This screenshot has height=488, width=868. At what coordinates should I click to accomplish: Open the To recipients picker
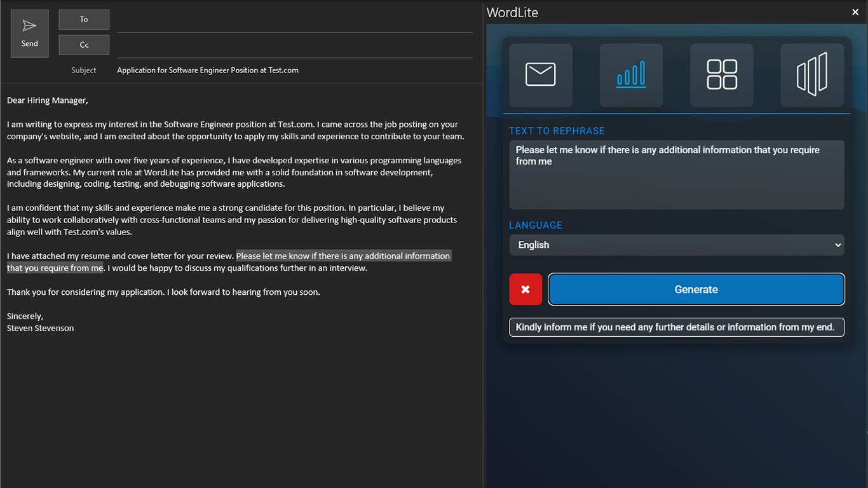coord(84,20)
